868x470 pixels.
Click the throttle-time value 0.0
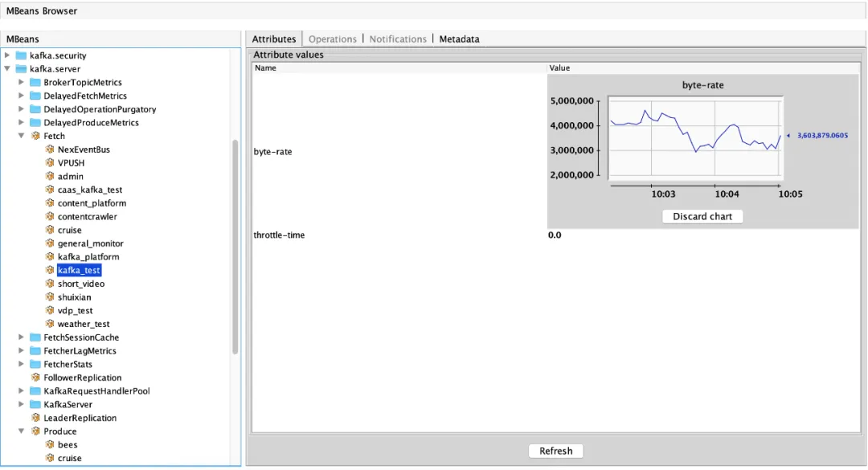click(555, 235)
